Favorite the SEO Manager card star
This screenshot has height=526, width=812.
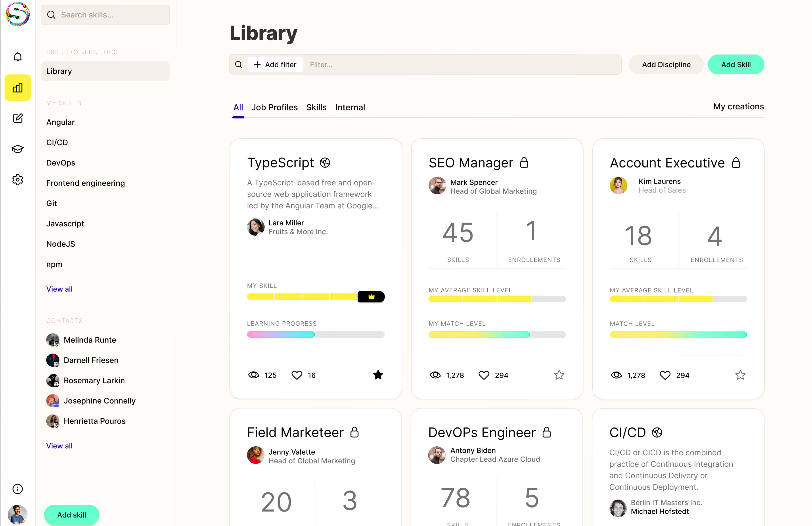pos(559,375)
